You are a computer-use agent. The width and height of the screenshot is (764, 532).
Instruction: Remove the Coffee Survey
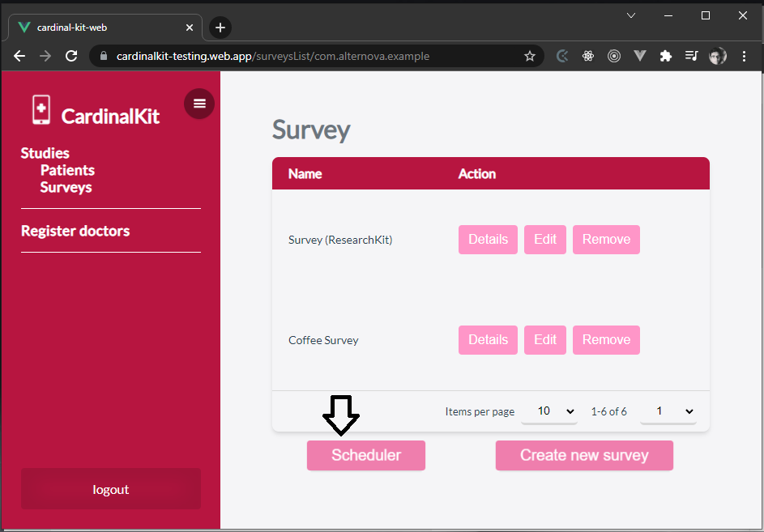pyautogui.click(x=606, y=340)
